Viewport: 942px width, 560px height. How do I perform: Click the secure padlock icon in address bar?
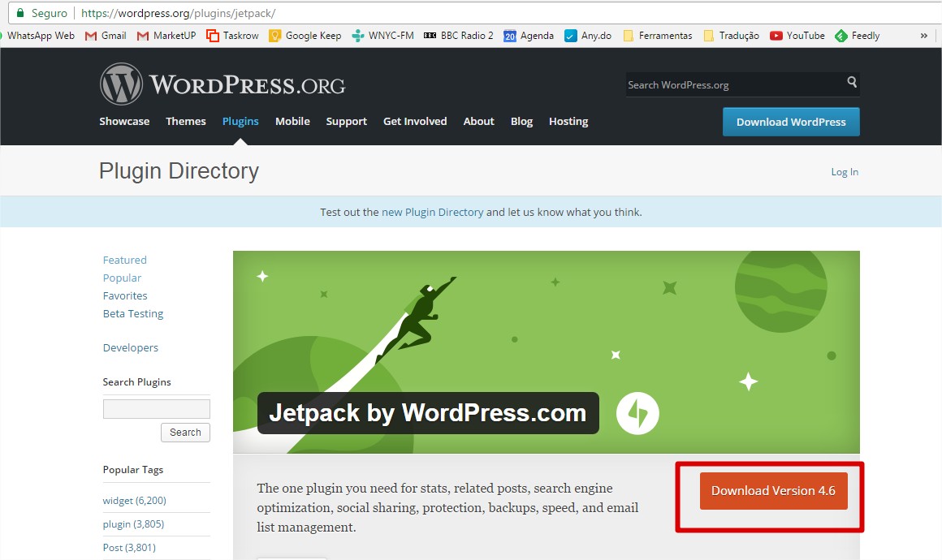[x=20, y=13]
